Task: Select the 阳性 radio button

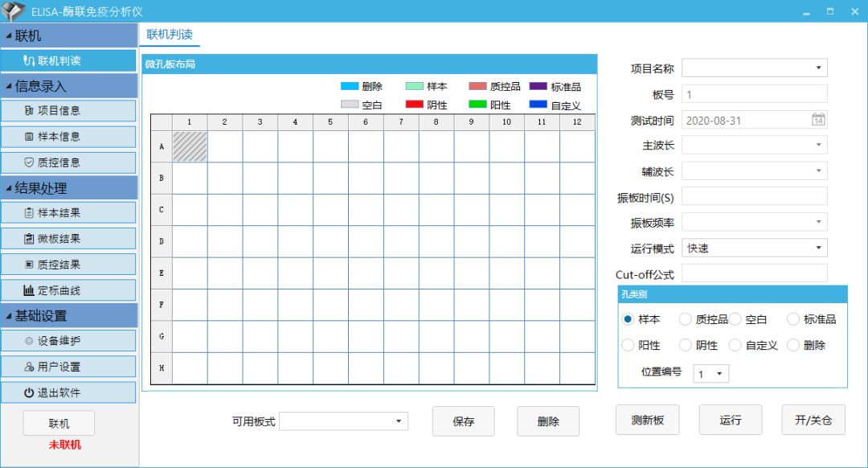Action: tap(628, 345)
